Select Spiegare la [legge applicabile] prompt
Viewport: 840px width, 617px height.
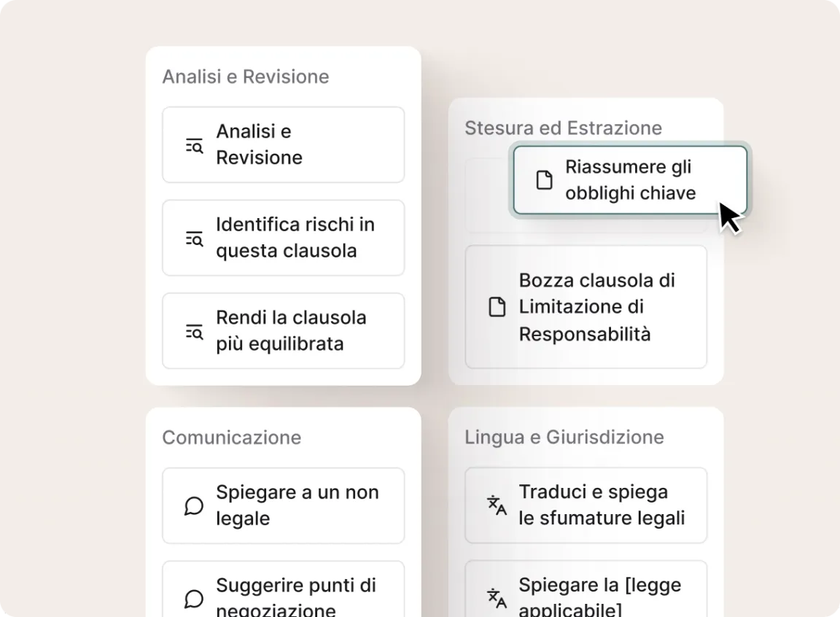[x=586, y=594]
